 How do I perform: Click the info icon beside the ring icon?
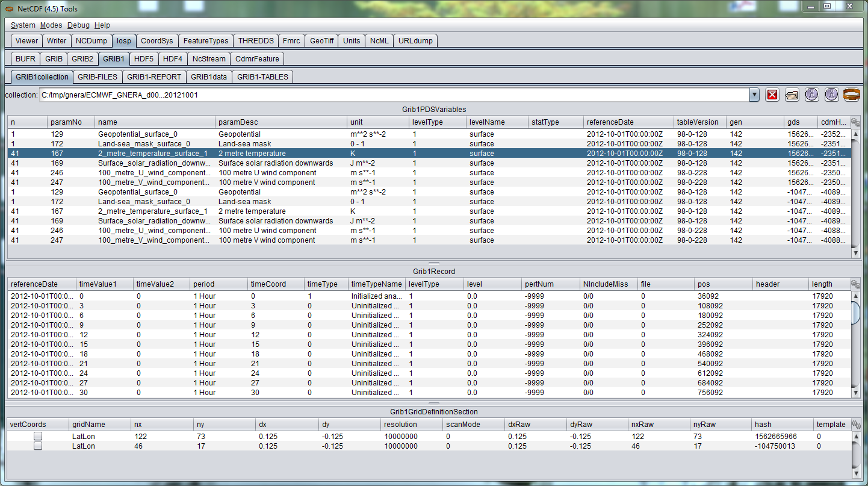pyautogui.click(x=831, y=95)
